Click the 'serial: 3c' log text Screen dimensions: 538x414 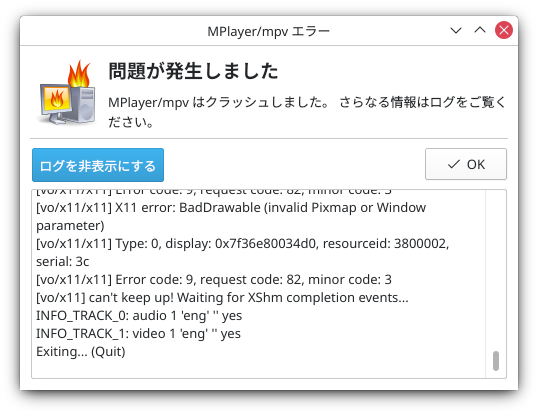[62, 262]
